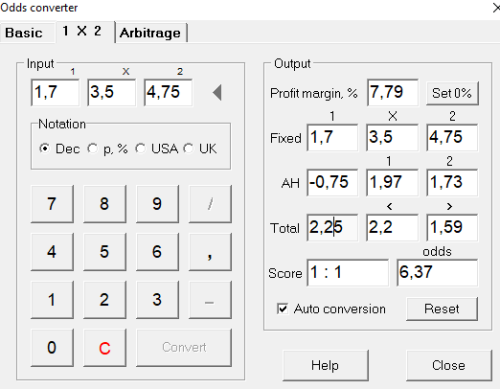Click keypad digit 7

point(52,204)
